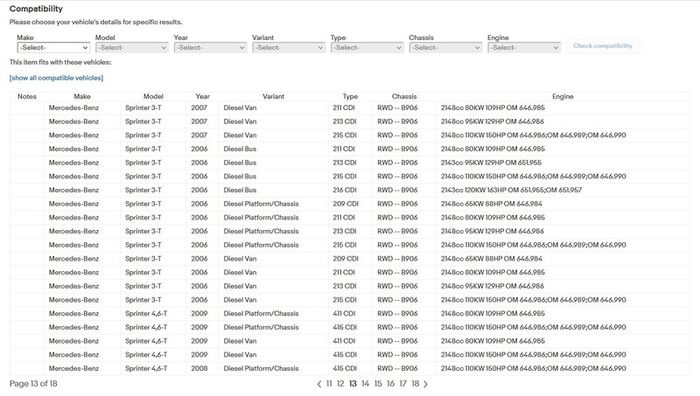Go to page 17
This screenshot has width=700, height=396.
coord(403,383)
